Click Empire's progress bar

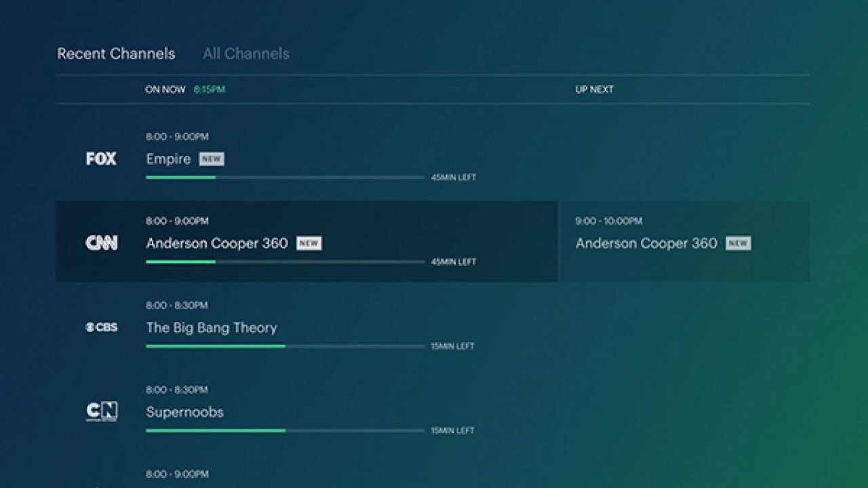pos(285,178)
